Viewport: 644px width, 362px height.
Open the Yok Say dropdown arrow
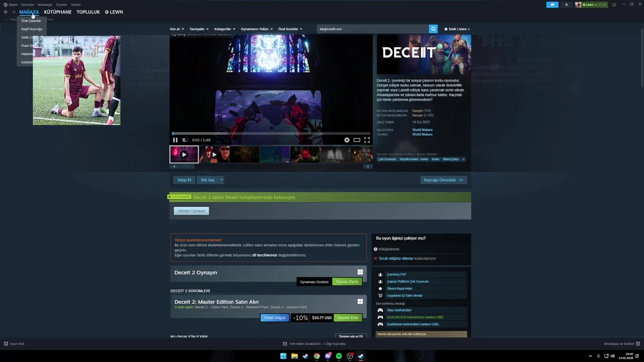coord(221,180)
